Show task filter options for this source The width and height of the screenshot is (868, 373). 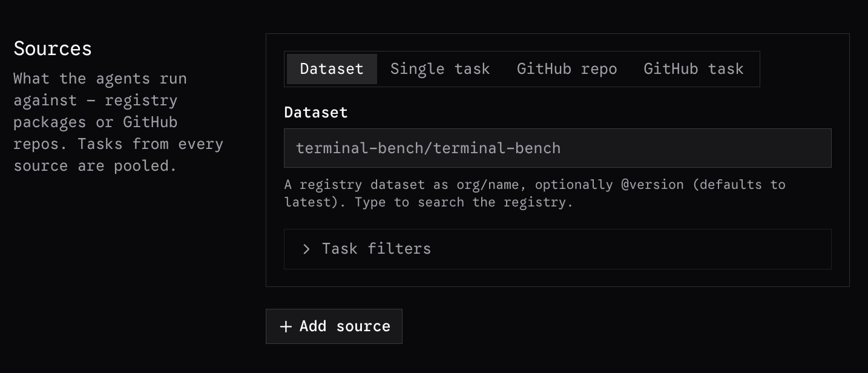point(557,249)
